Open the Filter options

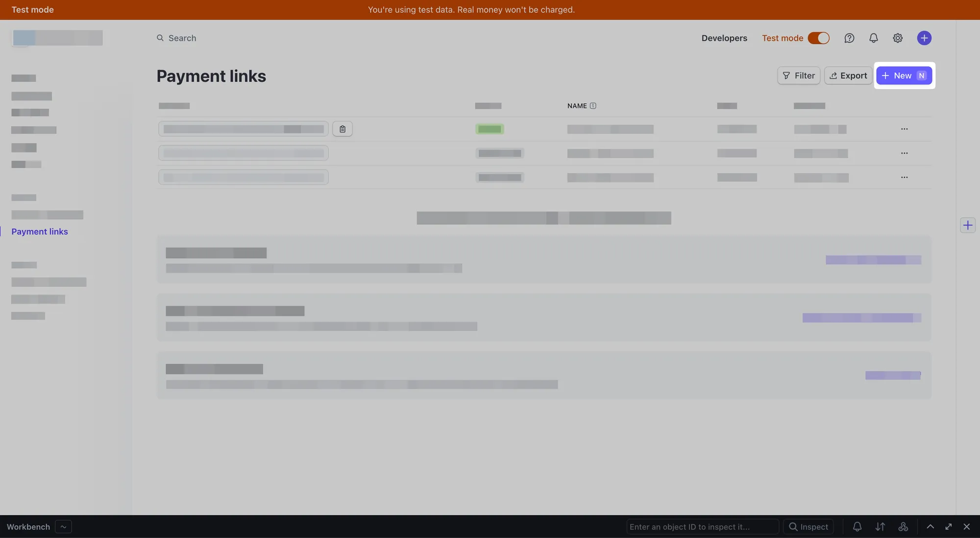coord(799,76)
